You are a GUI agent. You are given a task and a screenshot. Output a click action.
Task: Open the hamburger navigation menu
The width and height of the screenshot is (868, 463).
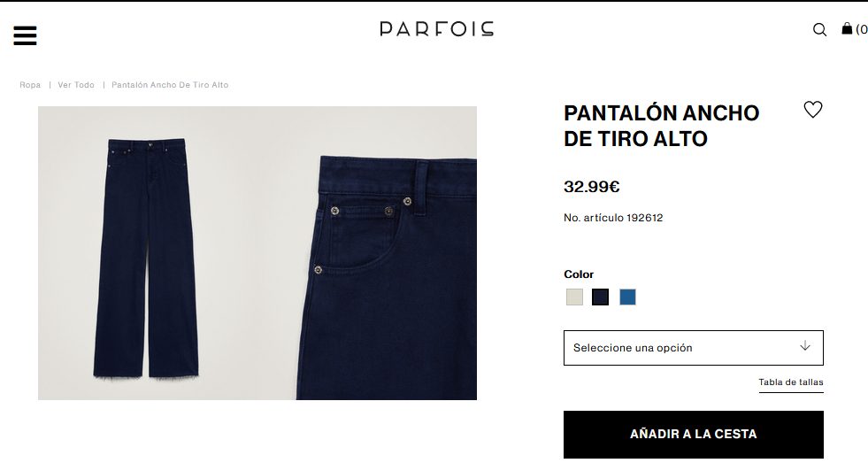pos(25,35)
